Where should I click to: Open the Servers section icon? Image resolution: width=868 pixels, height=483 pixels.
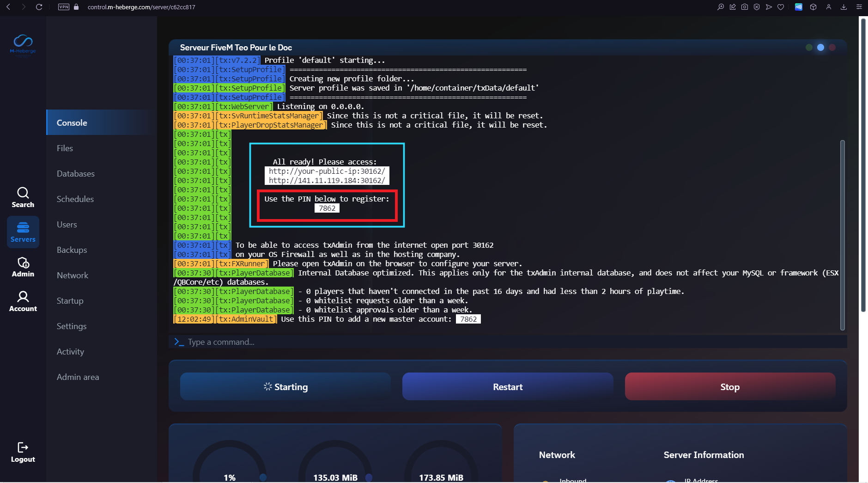pos(23,232)
